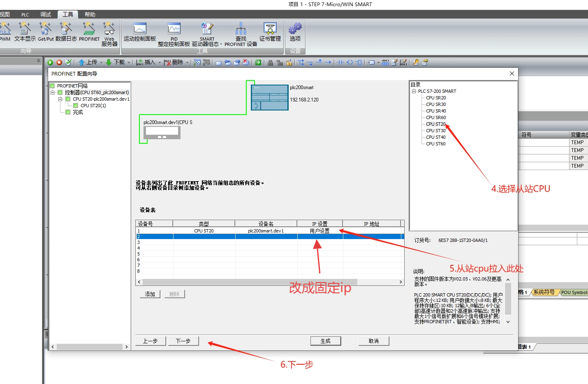Select CPU ST20 in the catalog tree
This screenshot has width=588, height=384.
[435, 124]
